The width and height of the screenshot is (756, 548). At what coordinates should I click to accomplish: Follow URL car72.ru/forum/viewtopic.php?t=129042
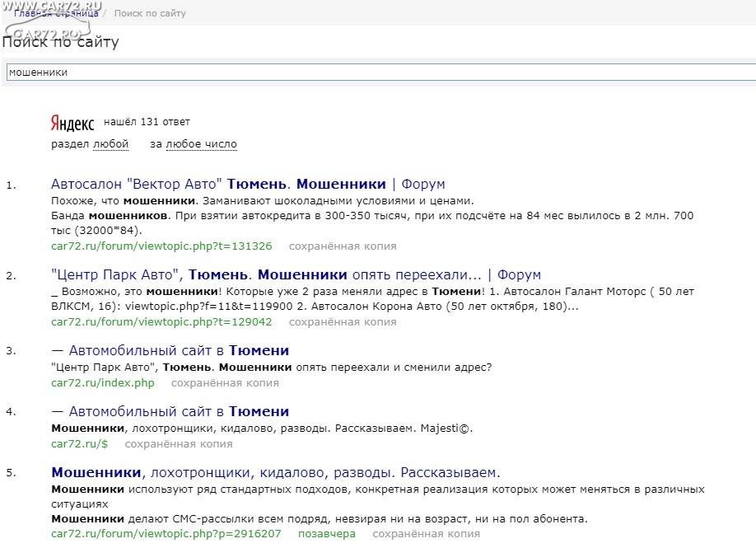tap(161, 321)
